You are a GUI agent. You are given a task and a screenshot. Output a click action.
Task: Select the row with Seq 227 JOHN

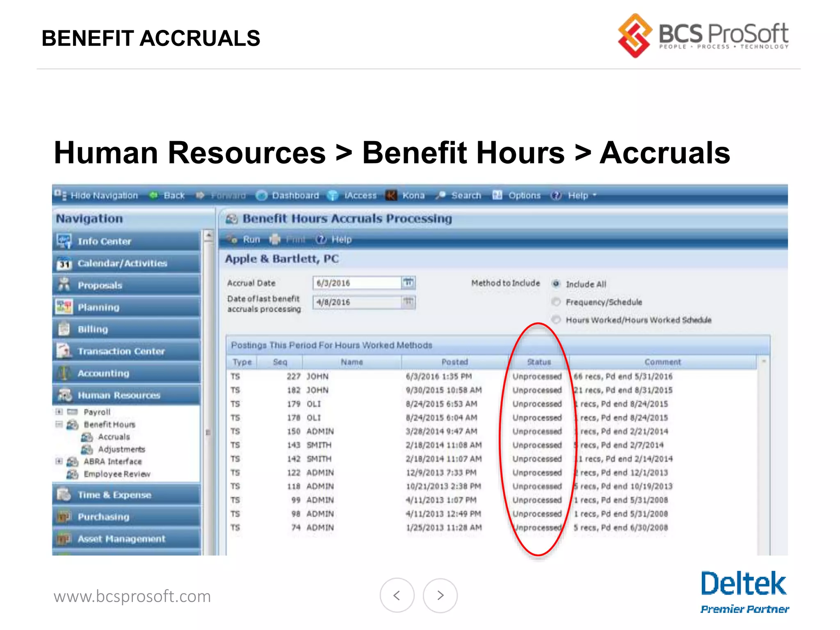click(x=492, y=376)
